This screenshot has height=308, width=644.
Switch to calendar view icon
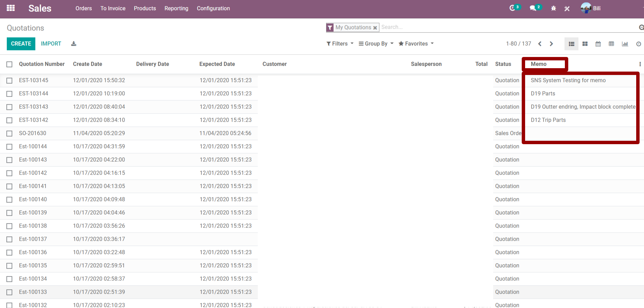point(598,44)
